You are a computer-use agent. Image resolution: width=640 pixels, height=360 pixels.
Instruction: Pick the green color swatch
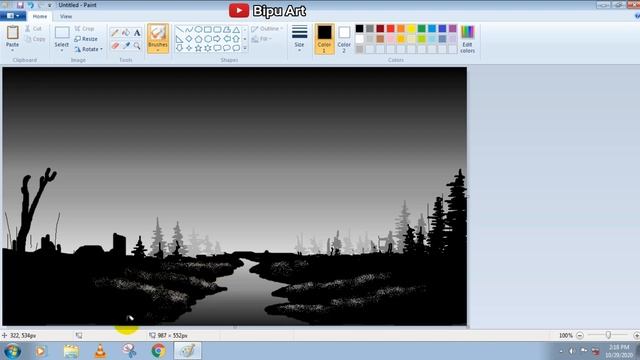[x=422, y=28]
